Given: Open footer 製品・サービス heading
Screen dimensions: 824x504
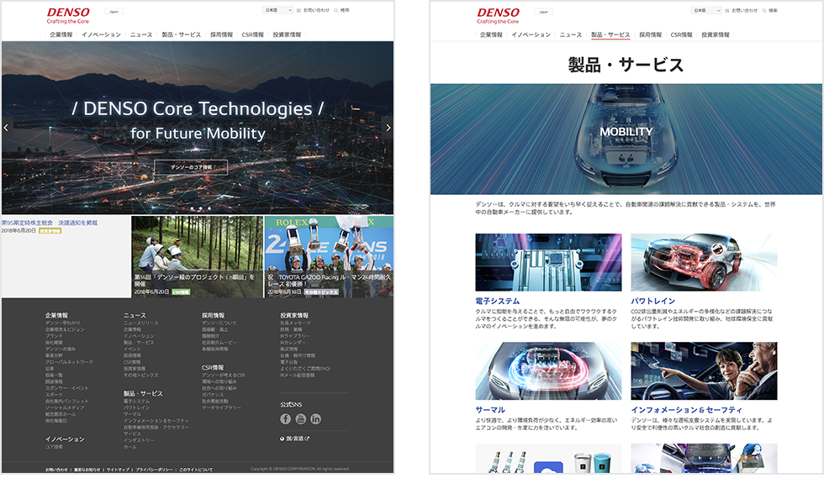Looking at the screenshot, I should (143, 393).
